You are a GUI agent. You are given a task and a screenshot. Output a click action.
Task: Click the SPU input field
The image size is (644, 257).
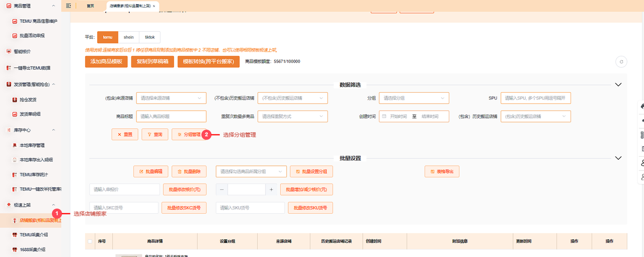tap(536, 98)
